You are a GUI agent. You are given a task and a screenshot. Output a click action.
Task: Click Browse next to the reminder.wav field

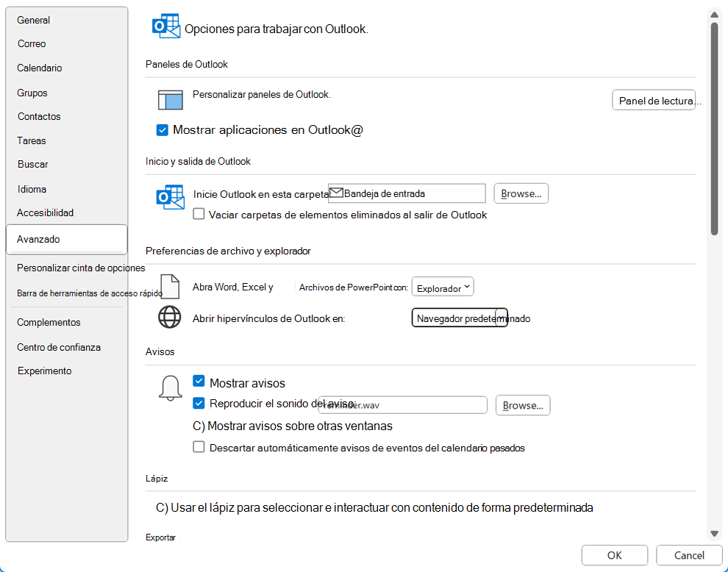pos(523,405)
